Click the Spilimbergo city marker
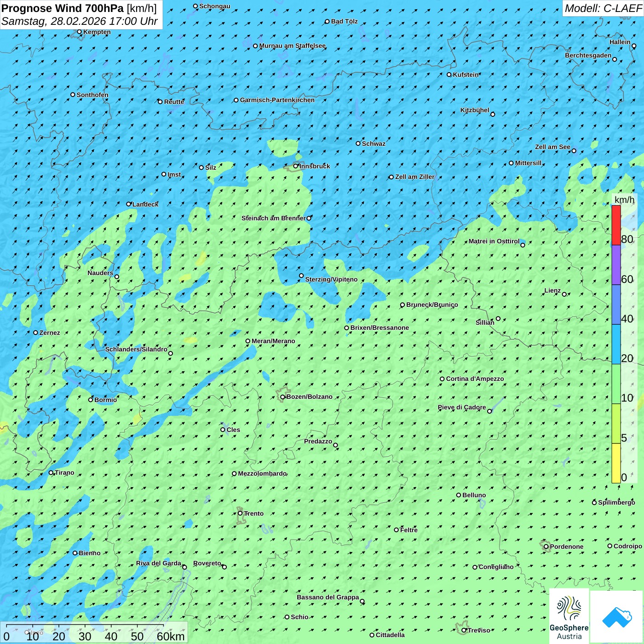644x644 pixels. tap(594, 502)
